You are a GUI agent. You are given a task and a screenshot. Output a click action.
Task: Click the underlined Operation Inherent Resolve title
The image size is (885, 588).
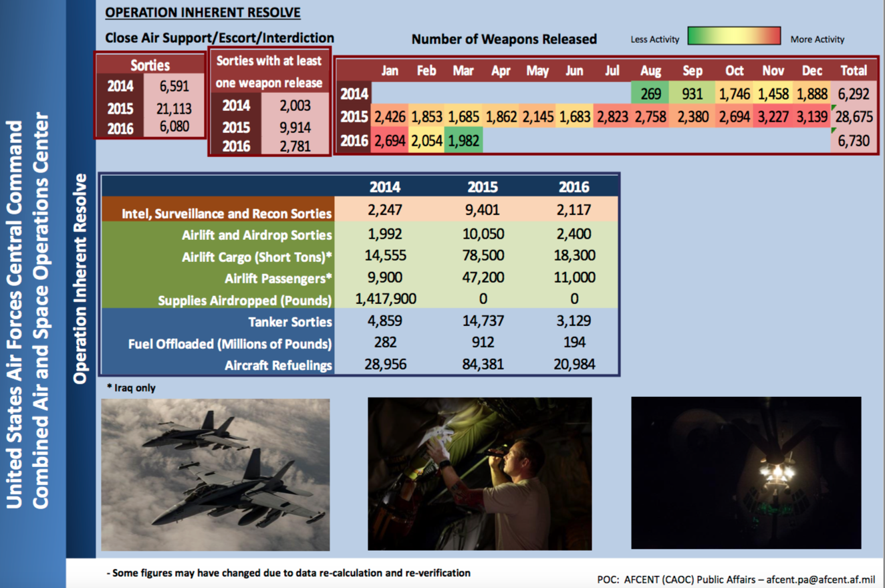click(x=203, y=13)
